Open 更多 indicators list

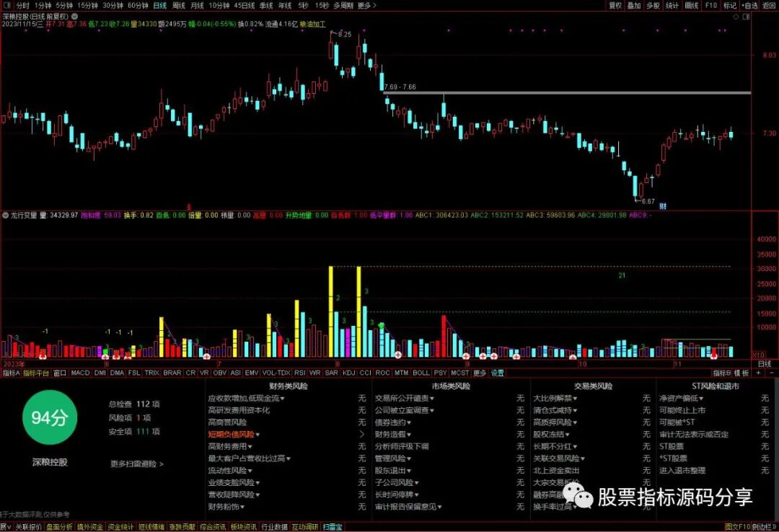pyautogui.click(x=480, y=373)
